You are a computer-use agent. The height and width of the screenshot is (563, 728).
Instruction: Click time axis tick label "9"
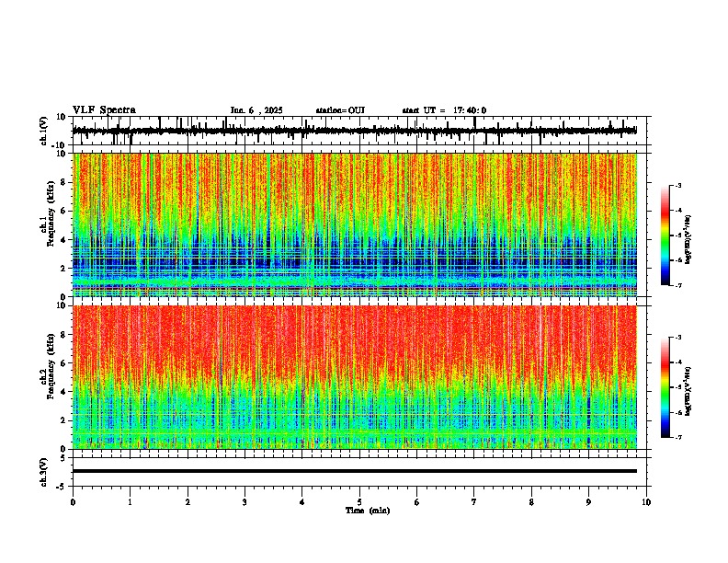coord(588,502)
